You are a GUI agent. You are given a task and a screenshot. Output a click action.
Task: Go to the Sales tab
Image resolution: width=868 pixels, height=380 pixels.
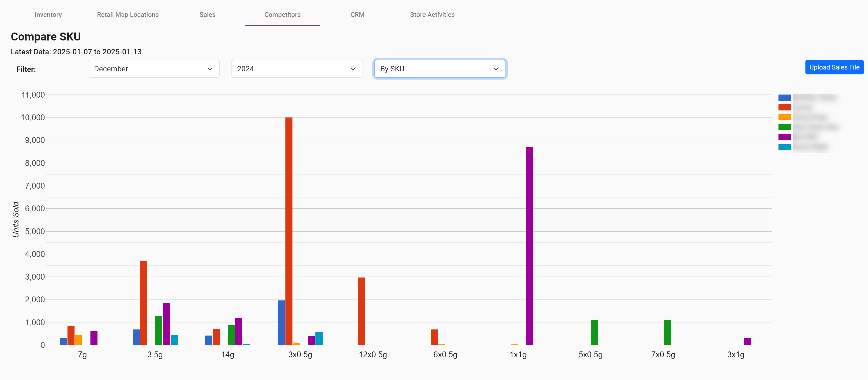(207, 15)
